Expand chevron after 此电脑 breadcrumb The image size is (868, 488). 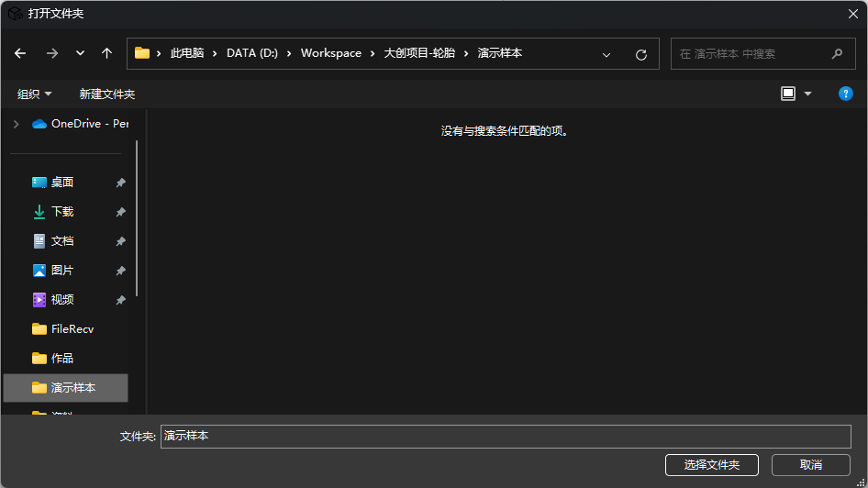click(215, 54)
